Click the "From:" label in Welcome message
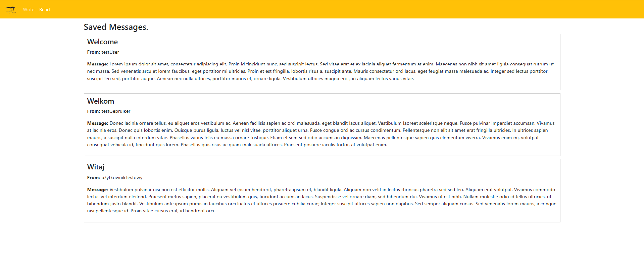Image resolution: width=644 pixels, height=266 pixels. [x=94, y=52]
